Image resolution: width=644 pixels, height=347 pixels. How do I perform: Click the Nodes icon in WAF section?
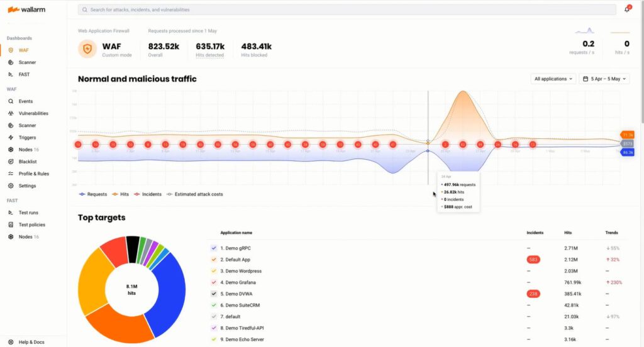[11, 150]
